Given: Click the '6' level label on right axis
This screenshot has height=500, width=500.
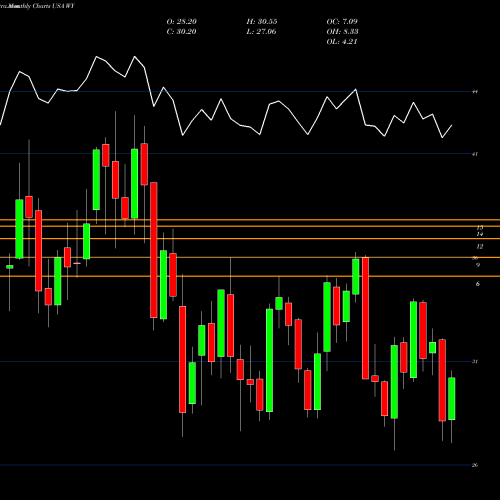Looking at the screenshot, I should [478, 284].
